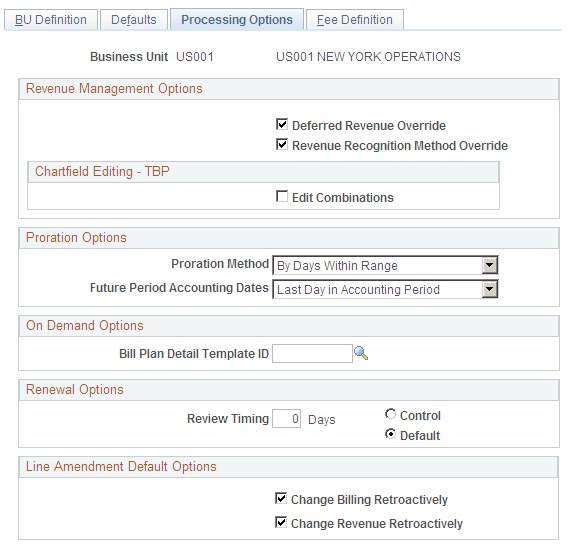Switch to the BU Definition tab
The height and width of the screenshot is (549, 572).
(x=51, y=19)
